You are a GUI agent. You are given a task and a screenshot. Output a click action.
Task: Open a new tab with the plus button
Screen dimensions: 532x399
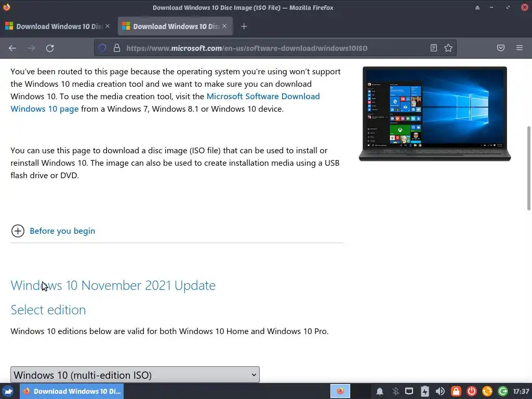[x=244, y=26]
